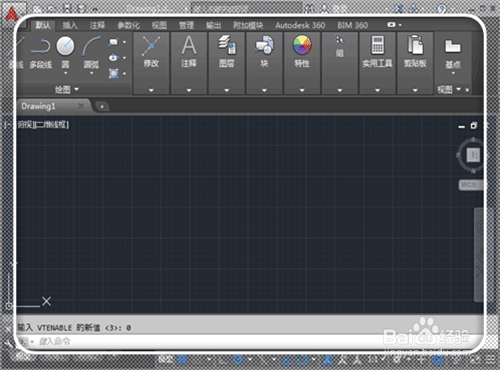500x370 pixels.
Task: Open the red AutoCAD application menu logo
Action: (12, 14)
